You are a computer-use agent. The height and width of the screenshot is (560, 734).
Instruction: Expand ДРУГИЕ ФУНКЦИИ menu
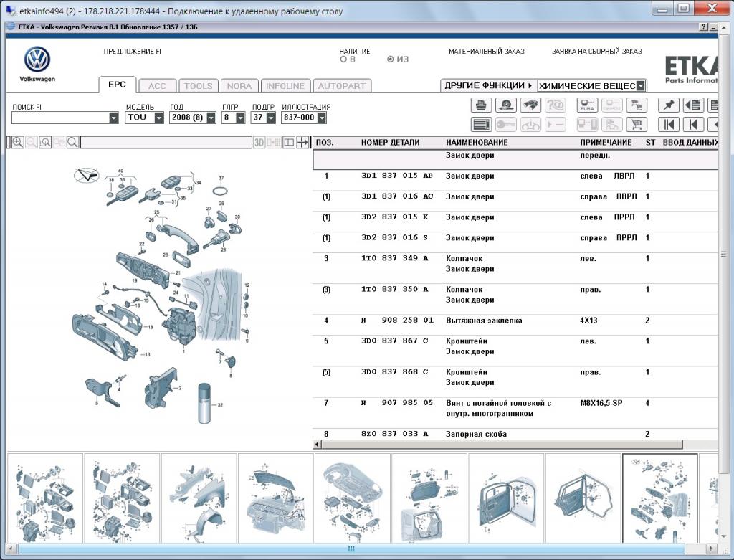tap(489, 86)
